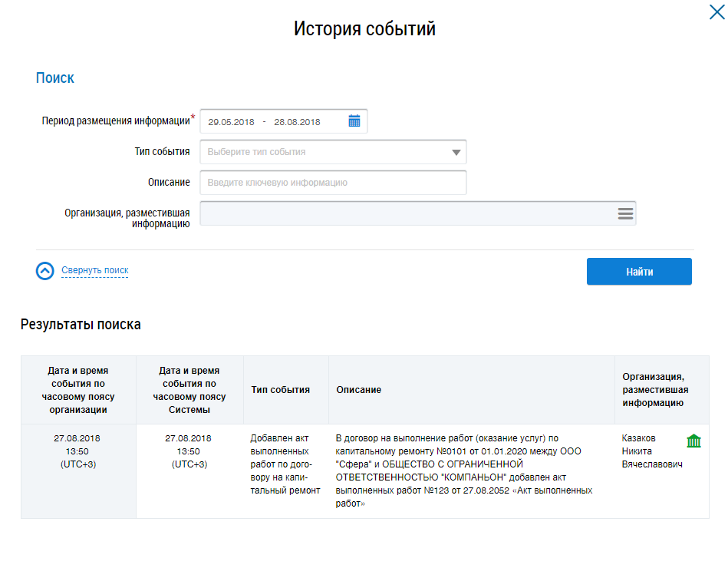
Task: Click the Системы time zone column header
Action: coord(189,390)
